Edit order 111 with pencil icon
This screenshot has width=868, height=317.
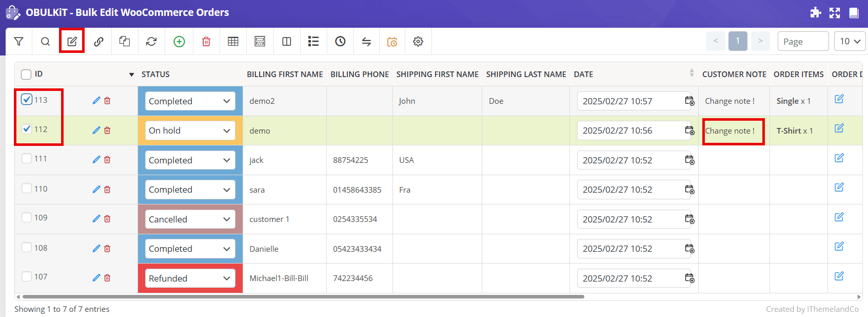tap(96, 160)
